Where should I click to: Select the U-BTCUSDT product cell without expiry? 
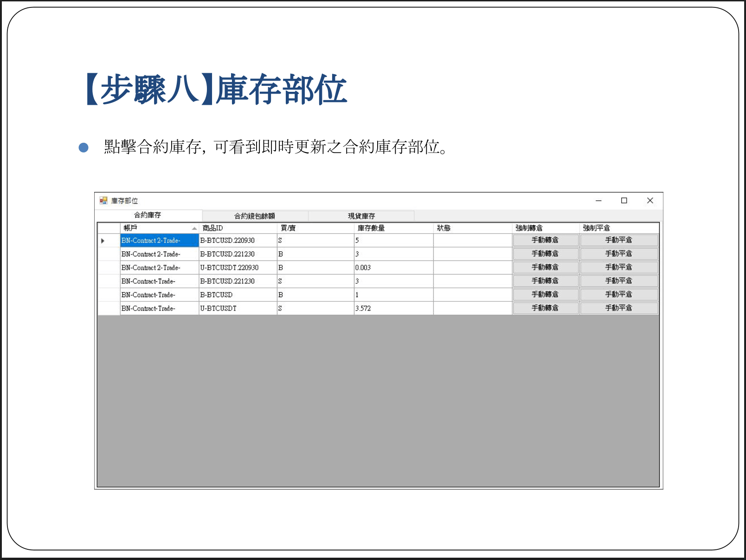(238, 308)
